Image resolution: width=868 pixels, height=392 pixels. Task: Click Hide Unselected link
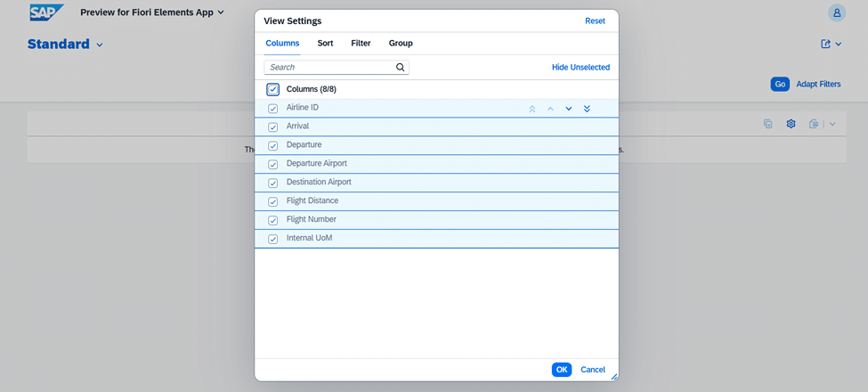(580, 68)
